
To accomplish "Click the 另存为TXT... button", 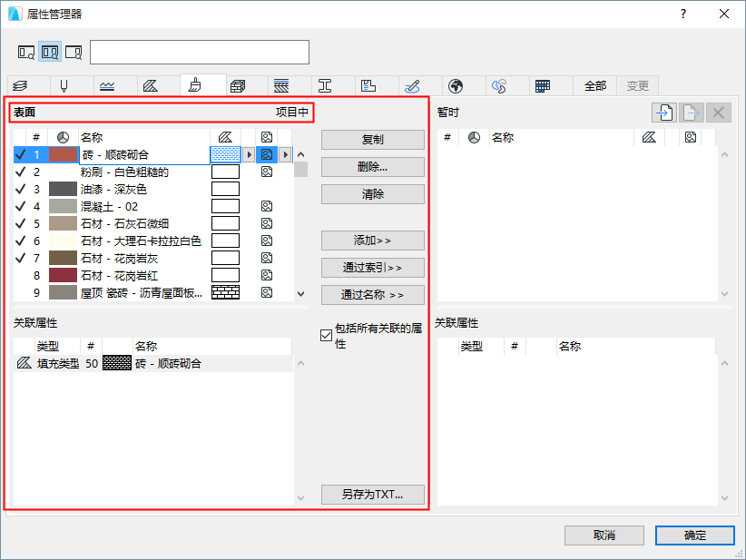I will point(372,495).
